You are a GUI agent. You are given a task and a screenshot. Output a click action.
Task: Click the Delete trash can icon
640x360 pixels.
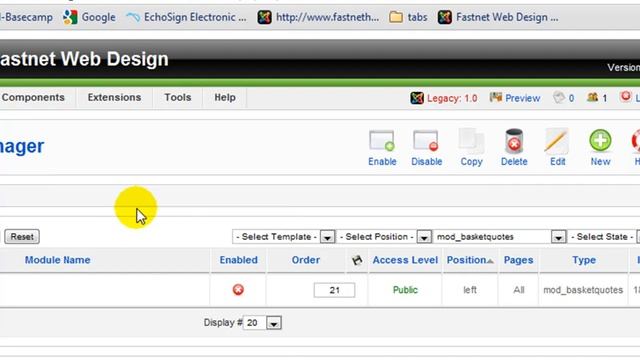(514, 141)
